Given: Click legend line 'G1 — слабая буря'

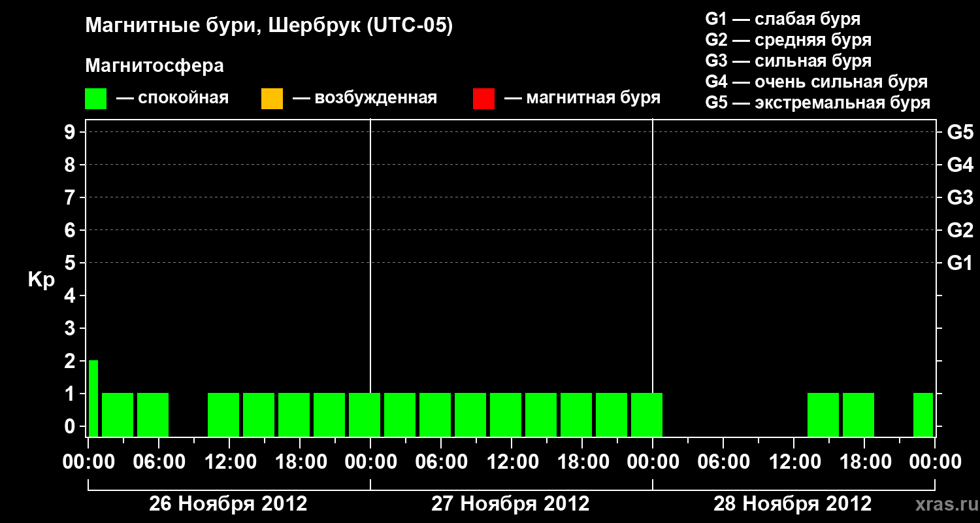Looking at the screenshot, I should (x=783, y=19).
